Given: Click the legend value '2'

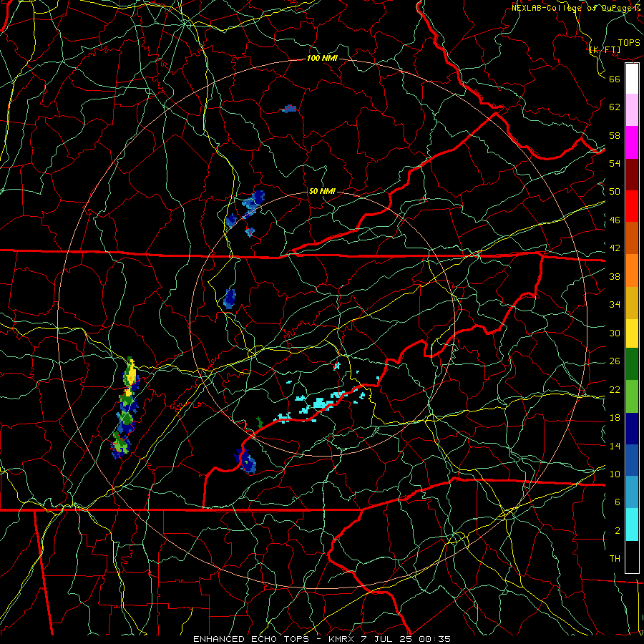Looking at the screenshot, I should [618, 531].
